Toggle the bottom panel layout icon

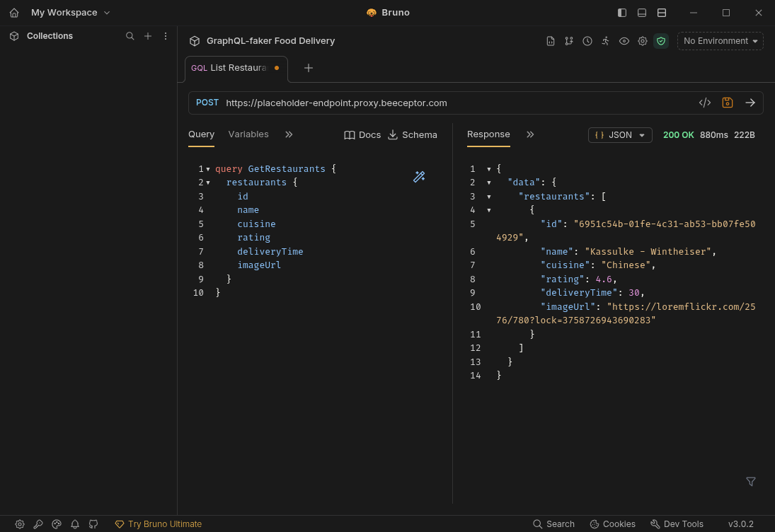point(642,13)
